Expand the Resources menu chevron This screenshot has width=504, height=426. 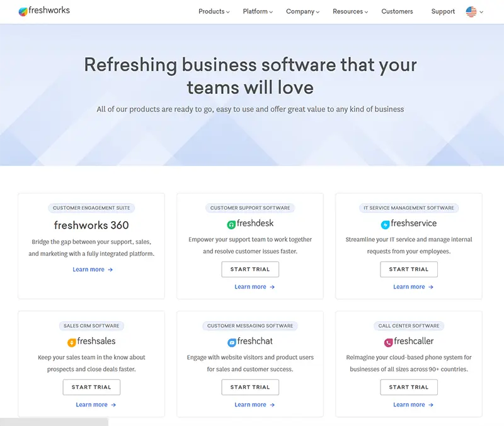[x=366, y=12]
